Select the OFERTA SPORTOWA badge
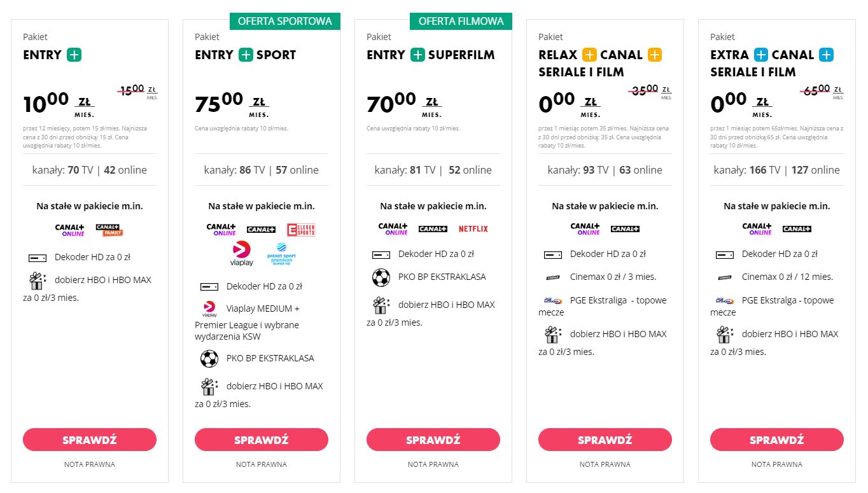The height and width of the screenshot is (493, 868). [x=284, y=21]
